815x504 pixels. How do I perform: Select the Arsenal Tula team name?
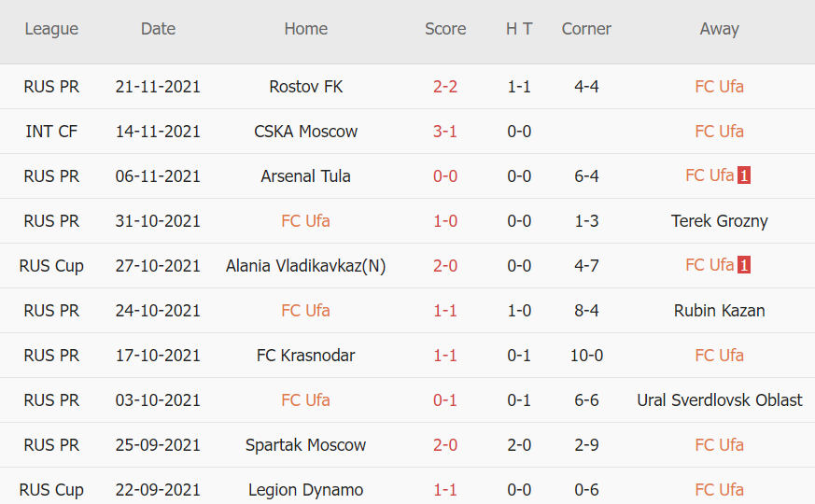click(305, 176)
